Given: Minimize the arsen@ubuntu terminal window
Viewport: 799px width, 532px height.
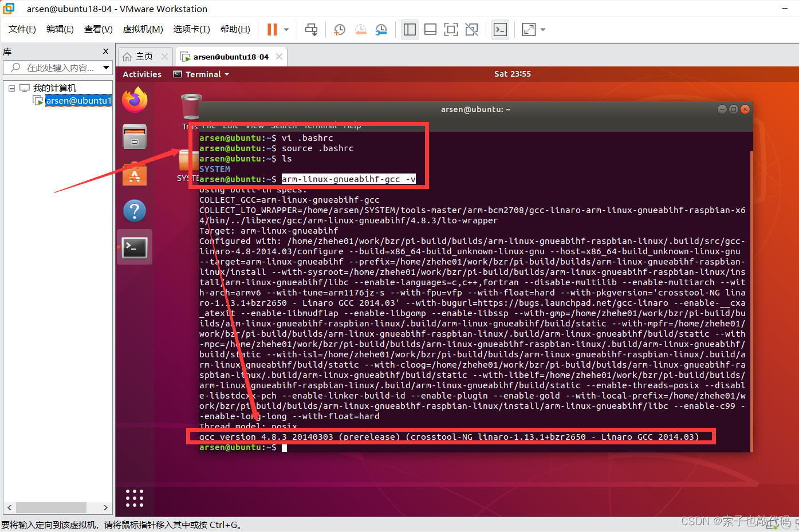Looking at the screenshot, I should [722, 109].
